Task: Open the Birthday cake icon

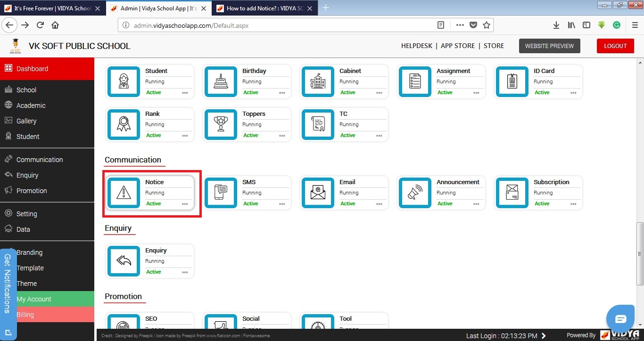Action: (x=221, y=81)
